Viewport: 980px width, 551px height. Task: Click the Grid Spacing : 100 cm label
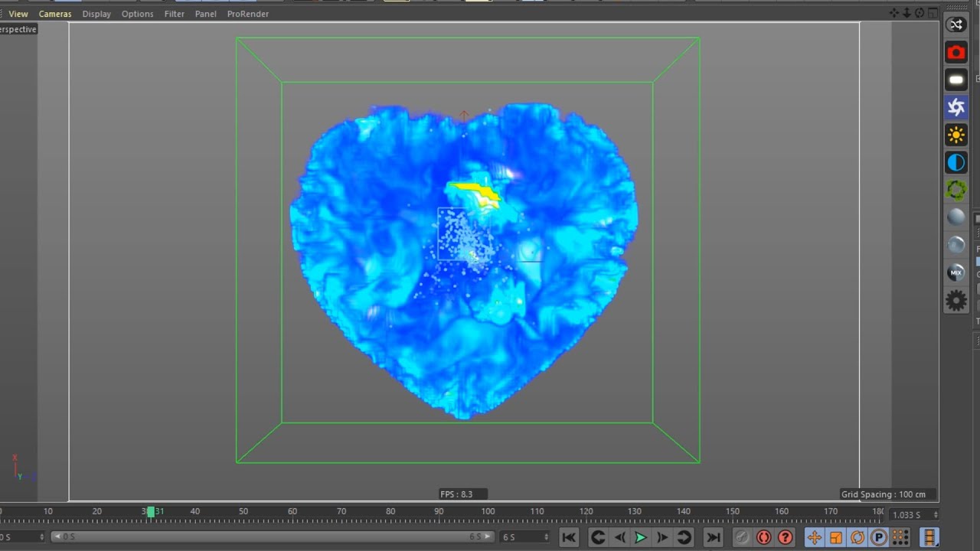click(x=884, y=494)
